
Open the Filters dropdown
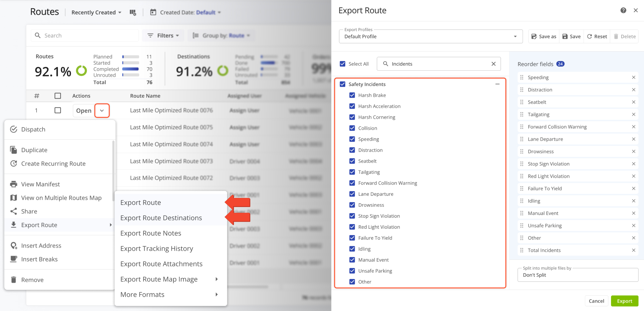coord(163,35)
